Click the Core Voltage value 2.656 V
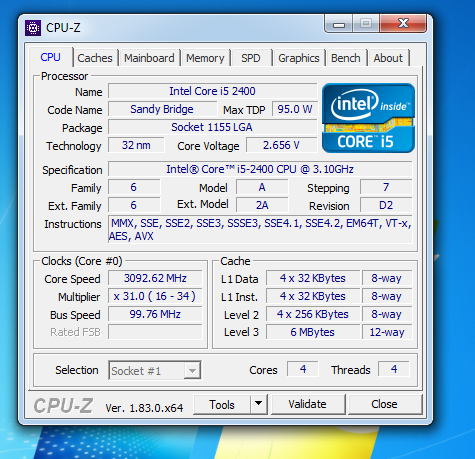The image size is (475, 459). pyautogui.click(x=281, y=145)
